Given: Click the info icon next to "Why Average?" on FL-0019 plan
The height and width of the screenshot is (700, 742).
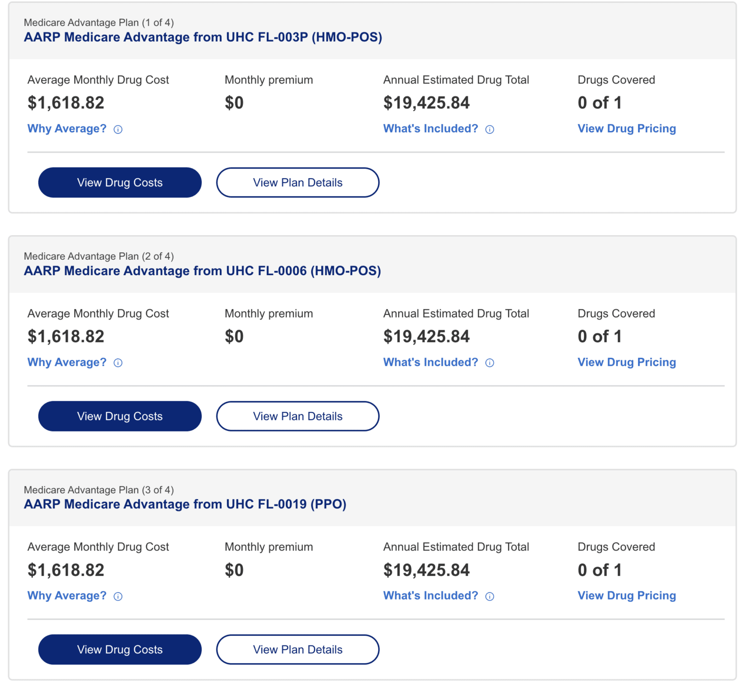Looking at the screenshot, I should point(117,596).
